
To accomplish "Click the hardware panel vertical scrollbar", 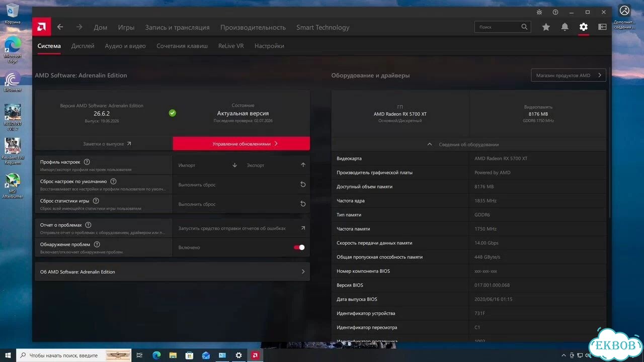I will click(x=610, y=143).
